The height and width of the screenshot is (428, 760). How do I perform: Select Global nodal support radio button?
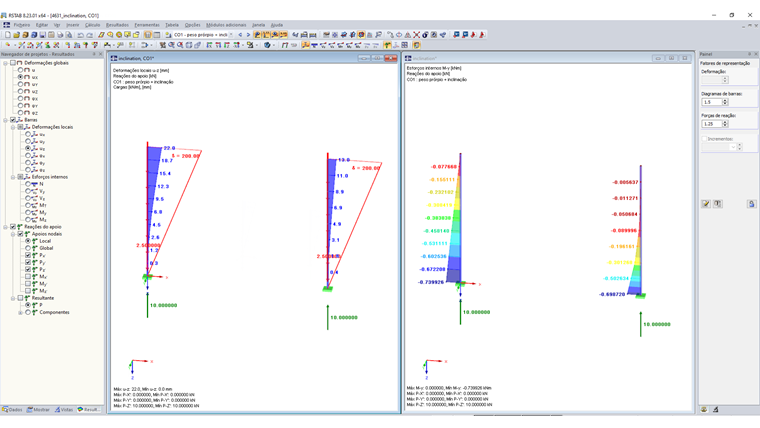[28, 248]
